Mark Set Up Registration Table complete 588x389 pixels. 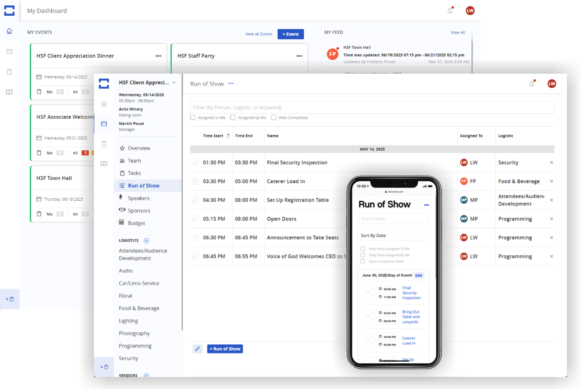pos(195,200)
